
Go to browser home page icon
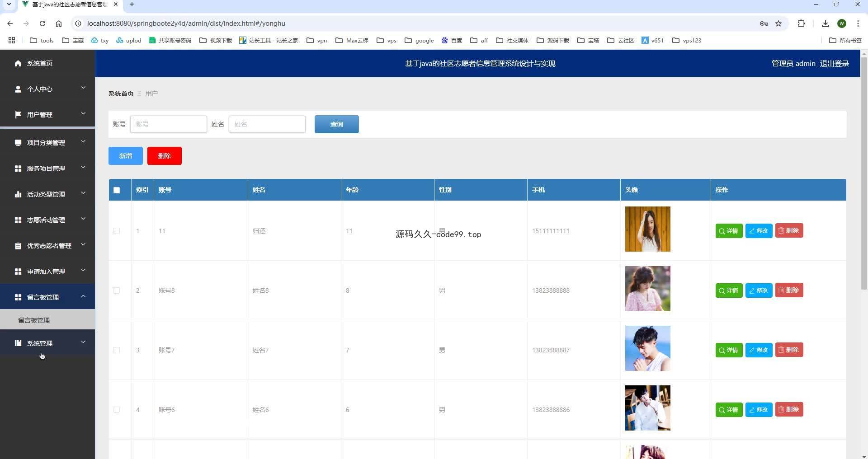click(x=59, y=23)
